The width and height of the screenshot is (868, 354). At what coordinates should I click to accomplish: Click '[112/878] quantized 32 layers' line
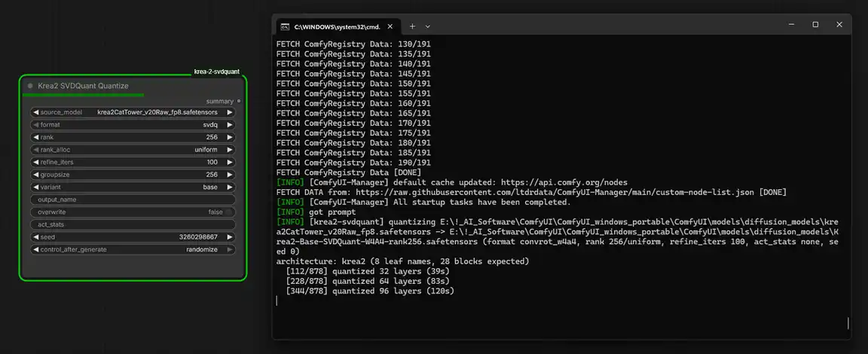(x=368, y=271)
